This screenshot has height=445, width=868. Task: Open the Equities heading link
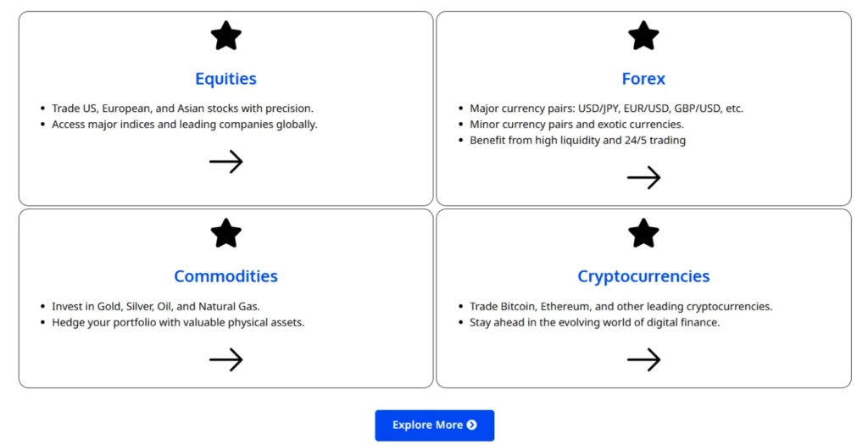click(x=225, y=79)
